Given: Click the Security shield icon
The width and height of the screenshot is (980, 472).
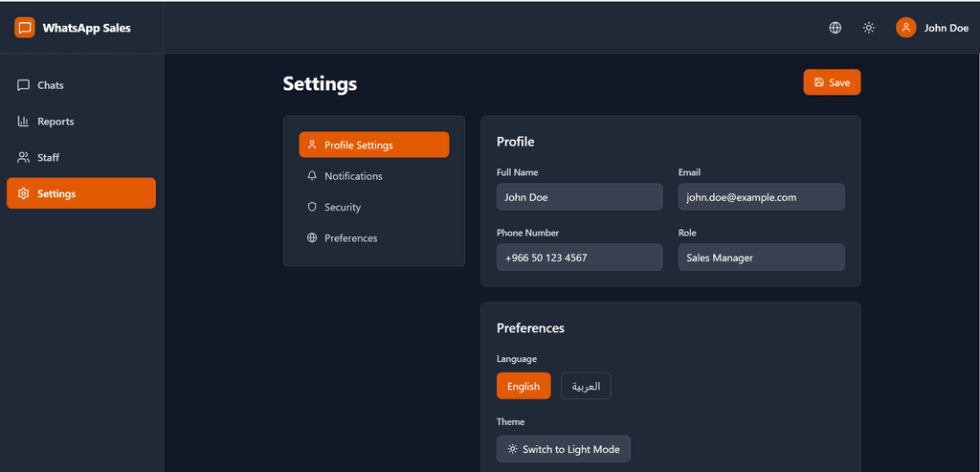Looking at the screenshot, I should [x=312, y=207].
